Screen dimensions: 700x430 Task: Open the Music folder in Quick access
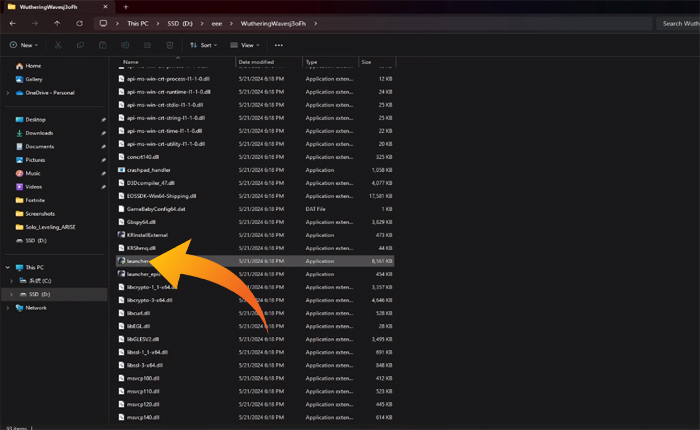34,173
